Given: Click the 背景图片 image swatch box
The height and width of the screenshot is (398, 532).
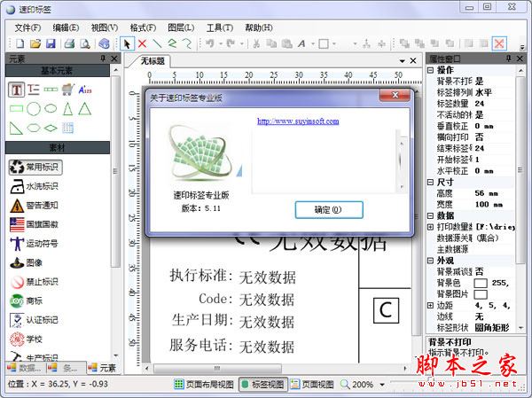Looking at the screenshot, I should coord(481,294).
